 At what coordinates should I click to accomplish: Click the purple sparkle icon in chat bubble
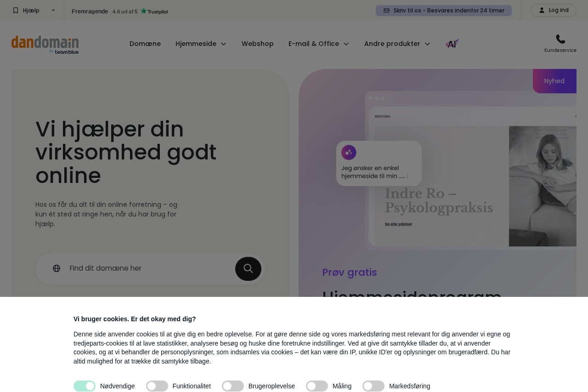tap(349, 153)
